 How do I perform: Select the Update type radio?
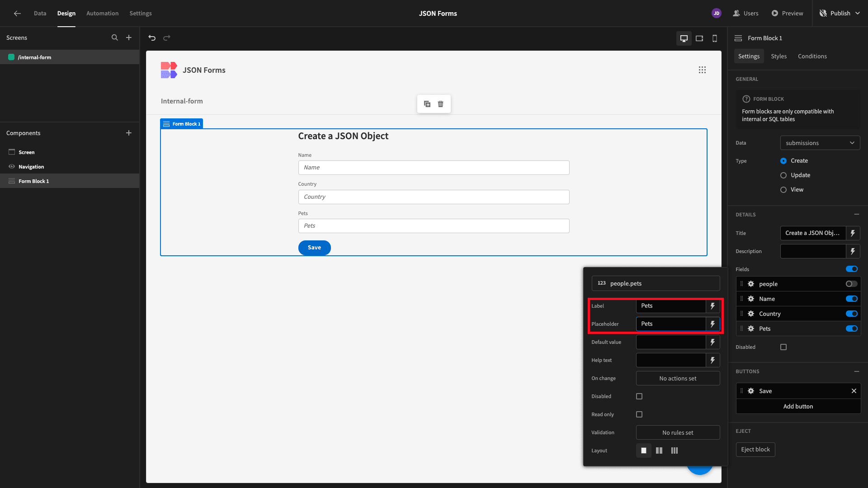[783, 175]
